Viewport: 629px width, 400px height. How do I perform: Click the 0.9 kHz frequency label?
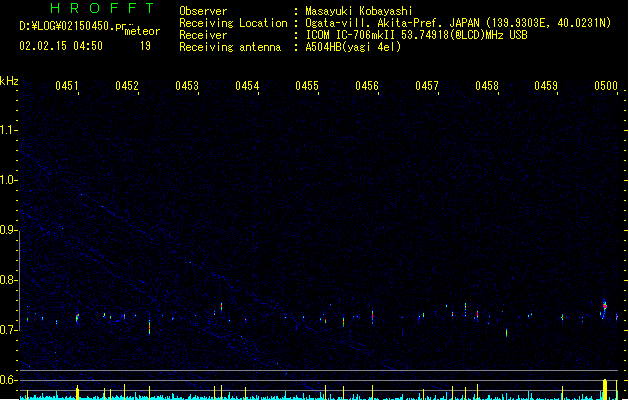[8, 230]
